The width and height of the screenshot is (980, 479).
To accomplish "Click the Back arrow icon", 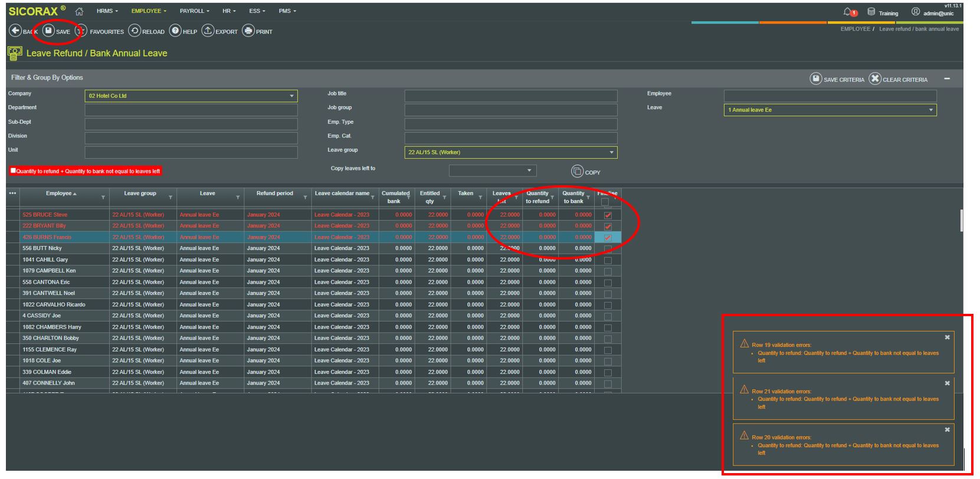I will tap(15, 31).
